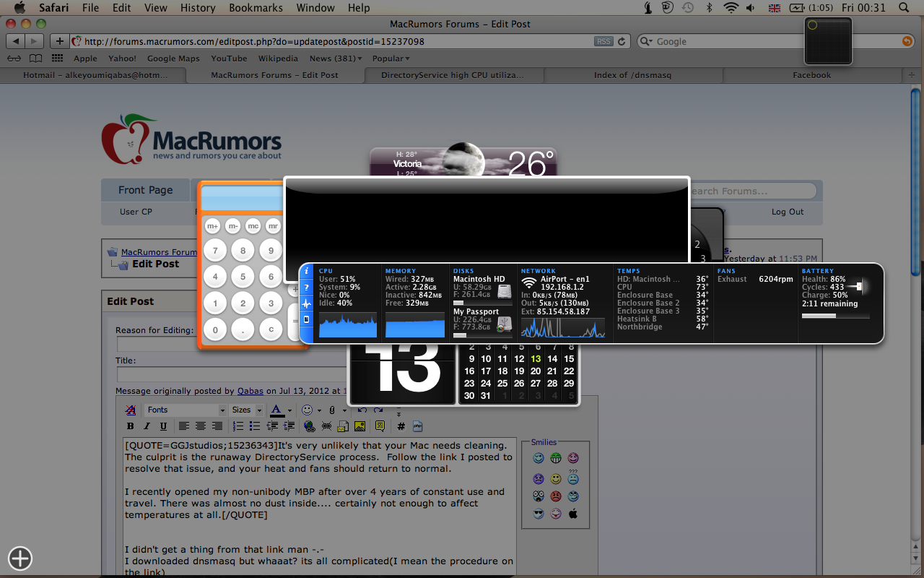Click iStat widget info button
The image size is (924, 578).
coord(306,271)
